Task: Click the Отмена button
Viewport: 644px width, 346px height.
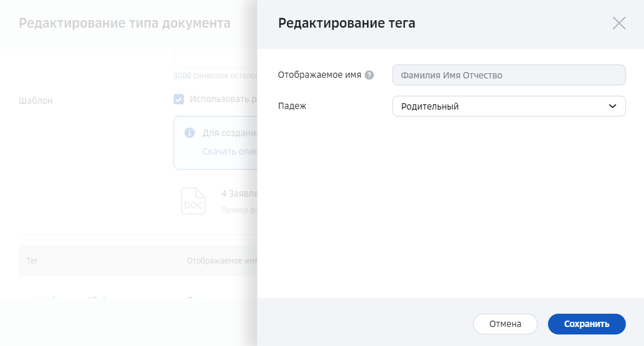Action: click(505, 324)
